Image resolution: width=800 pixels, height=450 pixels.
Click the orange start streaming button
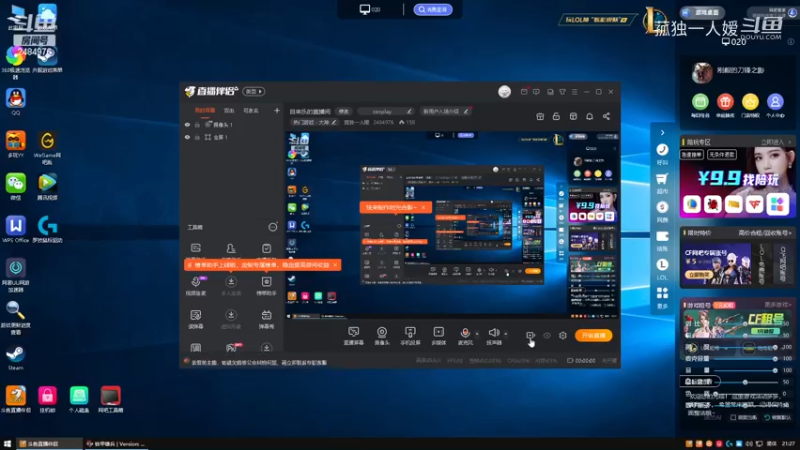coord(593,335)
